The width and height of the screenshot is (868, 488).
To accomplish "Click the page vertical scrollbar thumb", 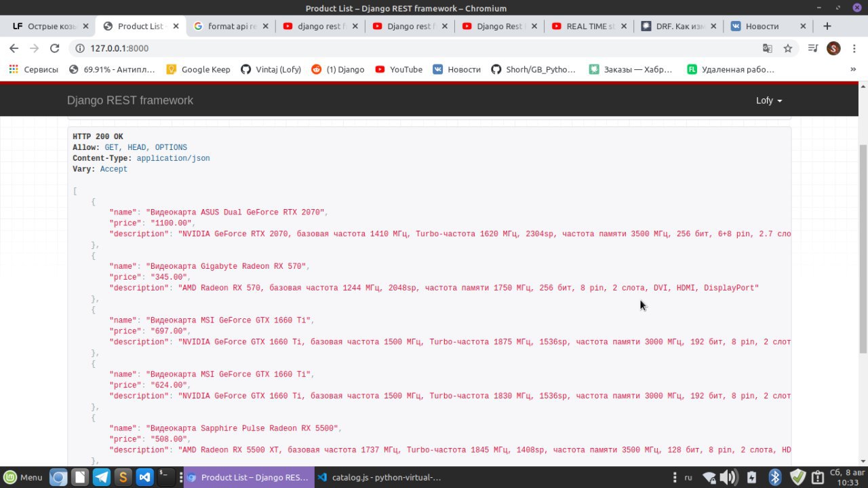I will tap(863, 248).
